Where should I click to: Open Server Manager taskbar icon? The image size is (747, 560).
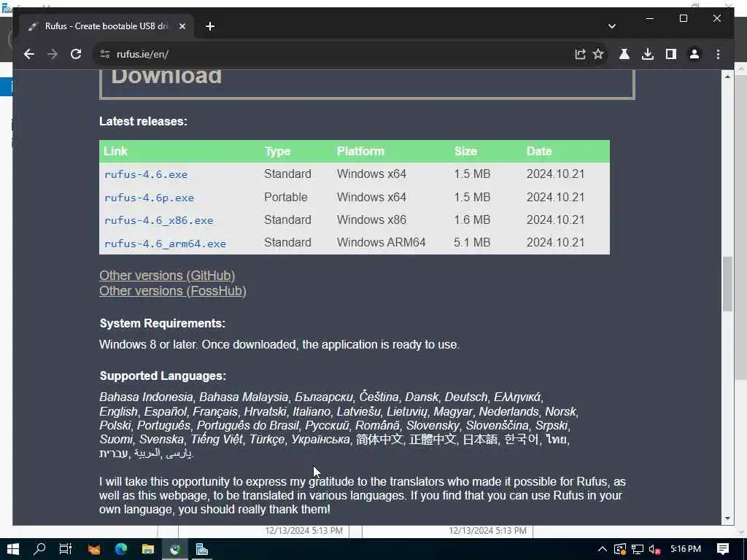(x=202, y=549)
